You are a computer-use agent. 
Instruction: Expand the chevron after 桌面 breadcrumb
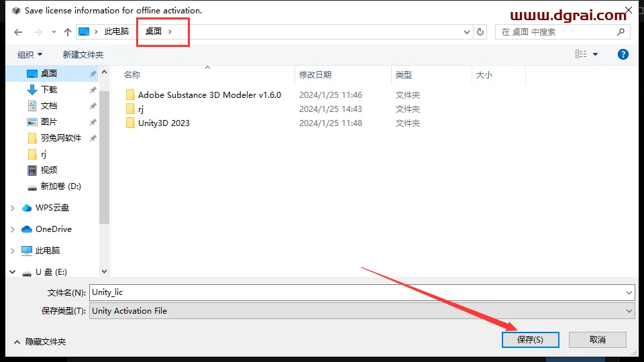(170, 32)
